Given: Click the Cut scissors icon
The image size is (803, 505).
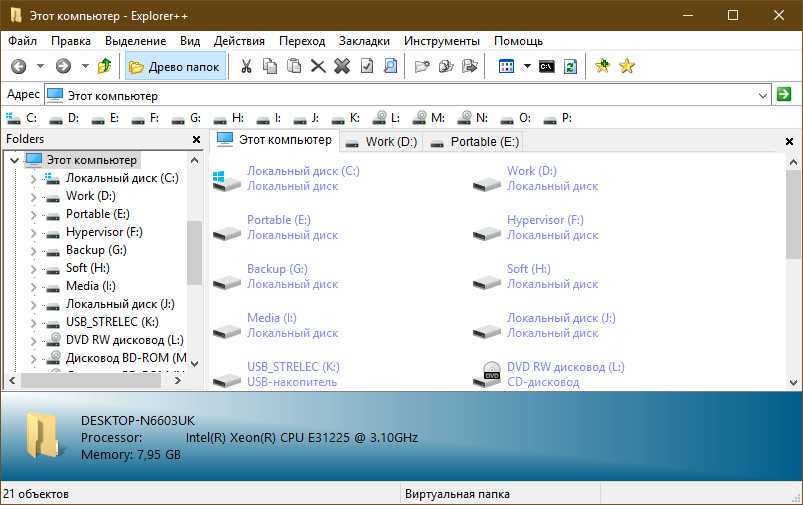Looking at the screenshot, I should [245, 66].
